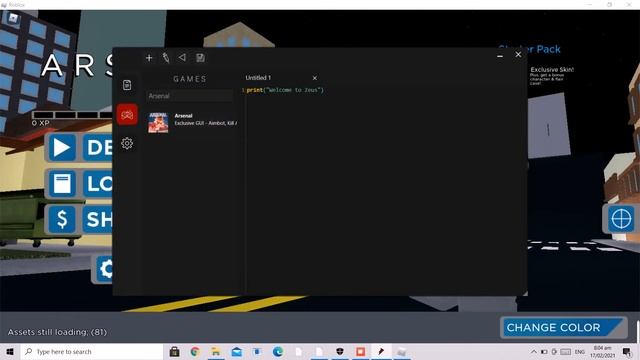This screenshot has height=360, width=640.
Task: Expand the system tray hidden icons arrow
Action: pyautogui.click(x=534, y=351)
